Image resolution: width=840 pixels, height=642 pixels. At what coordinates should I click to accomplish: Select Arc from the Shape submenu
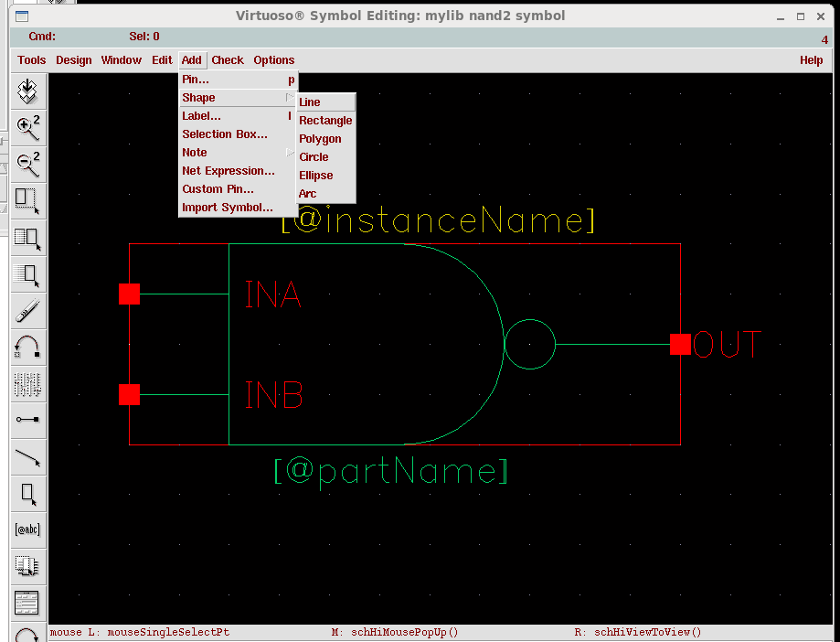[x=306, y=193]
